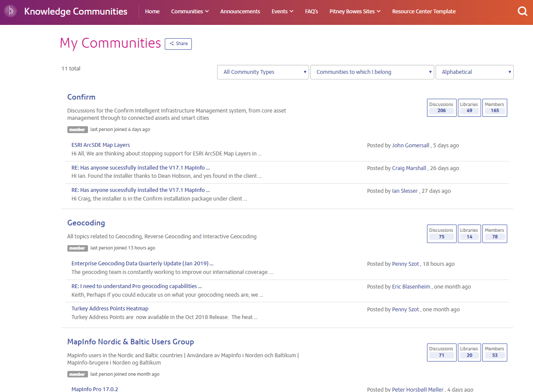
Task: Open MapInfo Pro 17.0.2 post
Action: pyautogui.click(x=95, y=389)
